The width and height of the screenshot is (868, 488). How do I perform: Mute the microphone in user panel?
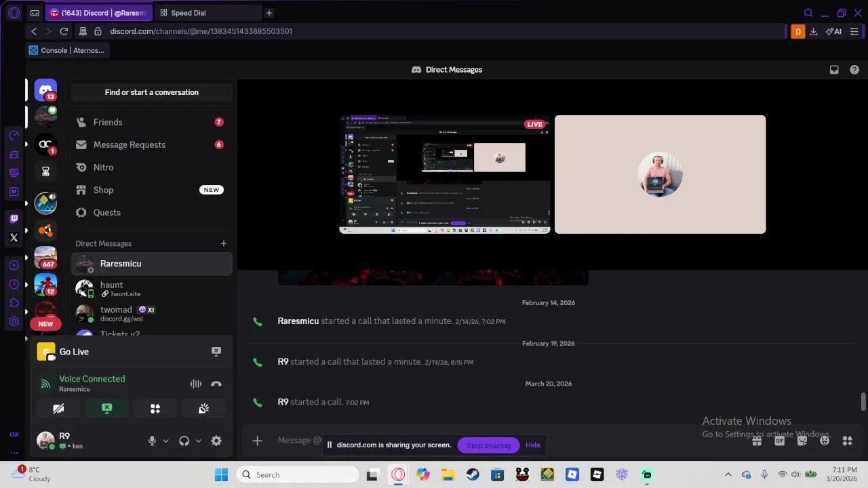pyautogui.click(x=152, y=441)
